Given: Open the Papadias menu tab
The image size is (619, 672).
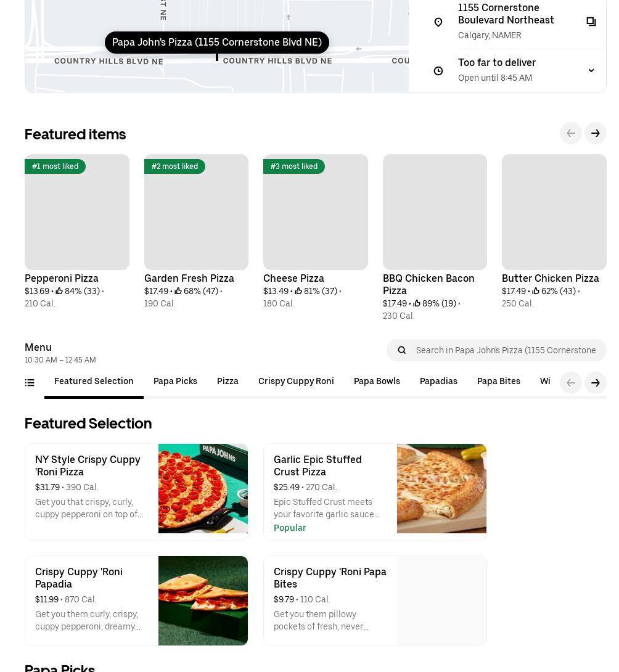Looking at the screenshot, I should pos(438,381).
